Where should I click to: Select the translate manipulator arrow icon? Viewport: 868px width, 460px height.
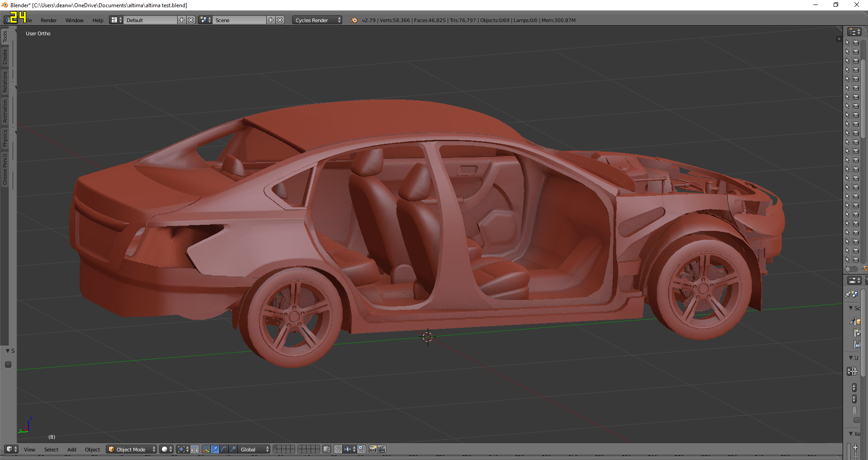tap(215, 450)
